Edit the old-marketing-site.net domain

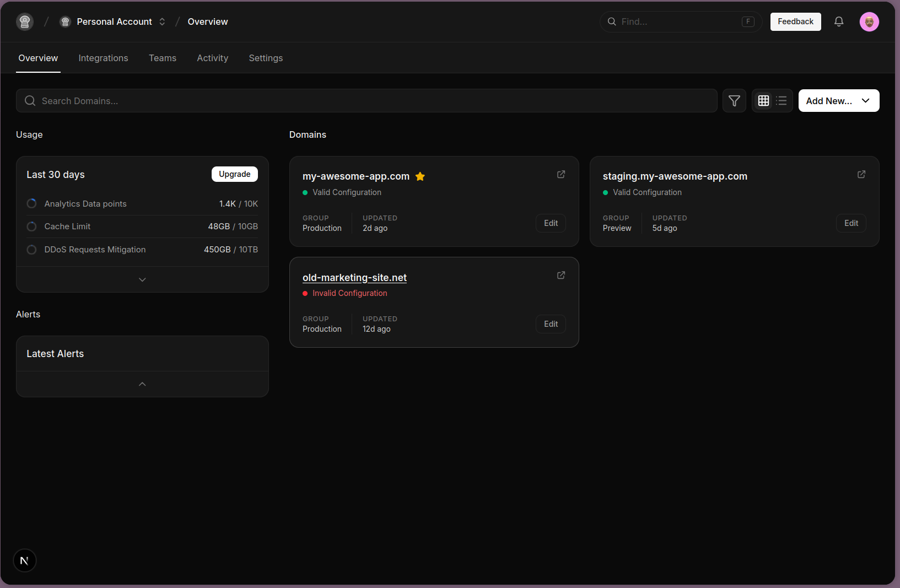551,324
